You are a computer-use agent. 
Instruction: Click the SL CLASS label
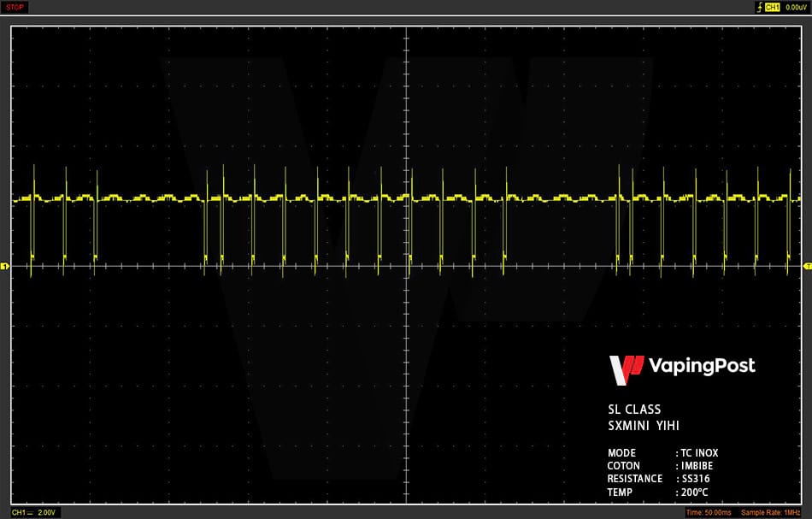point(634,410)
